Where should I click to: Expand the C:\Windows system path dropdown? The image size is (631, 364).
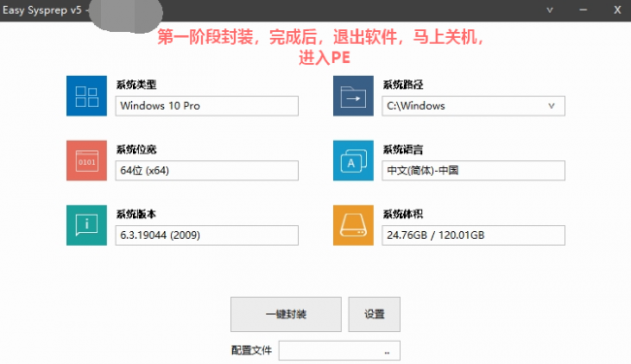tap(551, 106)
